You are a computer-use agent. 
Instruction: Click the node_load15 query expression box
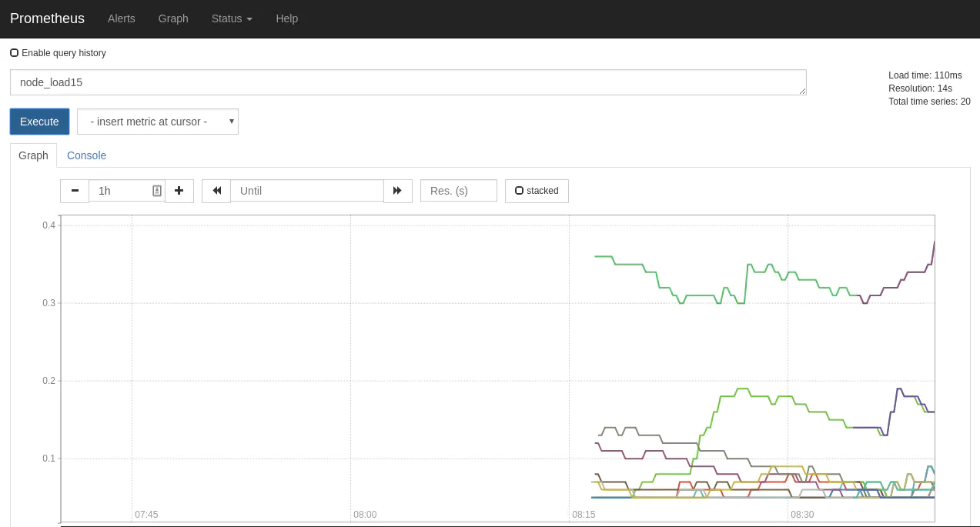click(407, 82)
